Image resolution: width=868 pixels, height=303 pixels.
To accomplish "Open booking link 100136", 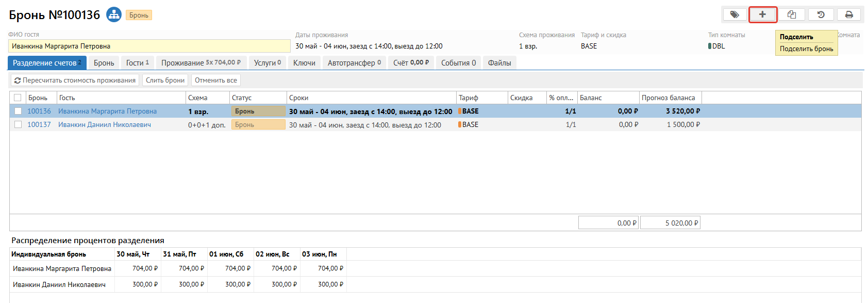I will 39,111.
